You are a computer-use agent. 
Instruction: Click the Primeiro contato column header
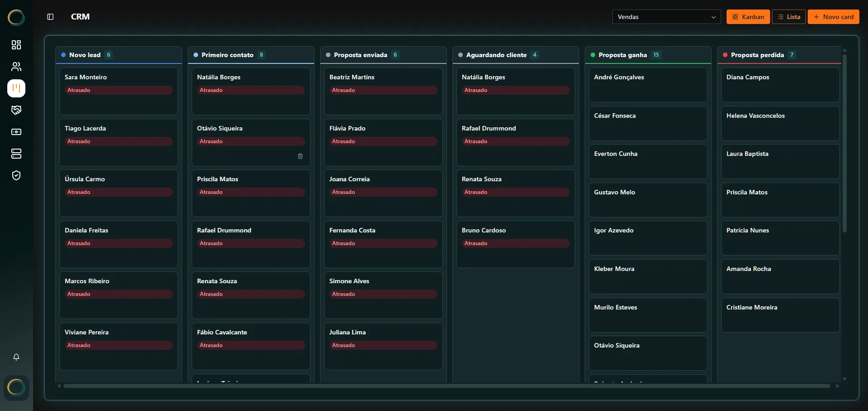[x=251, y=55]
